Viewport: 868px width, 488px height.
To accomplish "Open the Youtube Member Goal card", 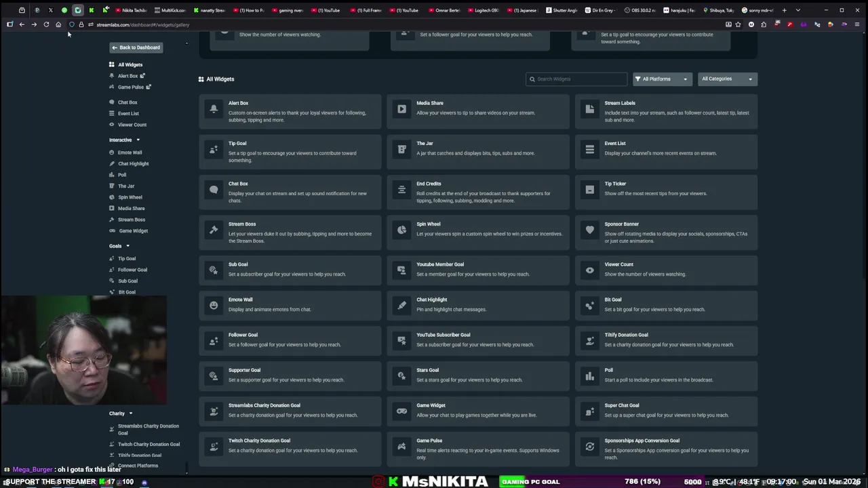I will [478, 270].
